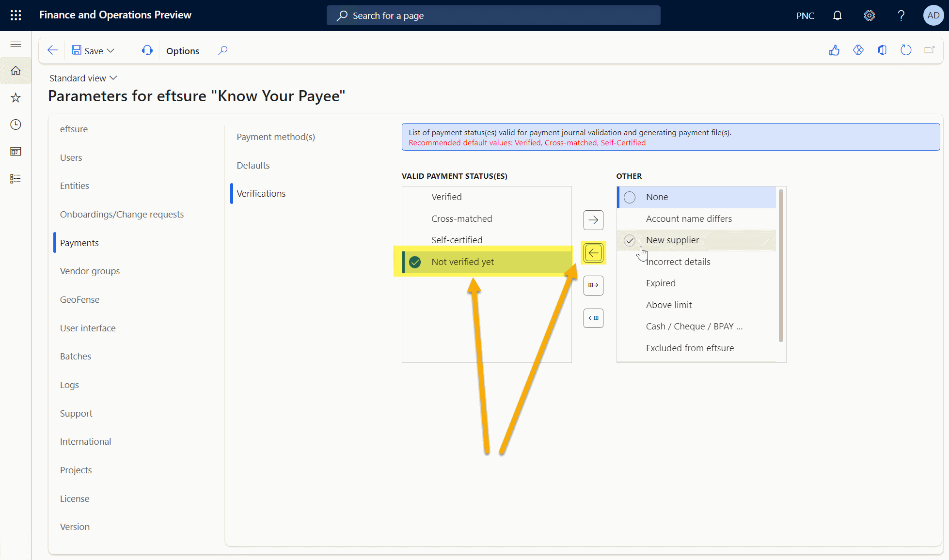This screenshot has height=560, width=949.
Task: Open the Version section
Action: 75,527
